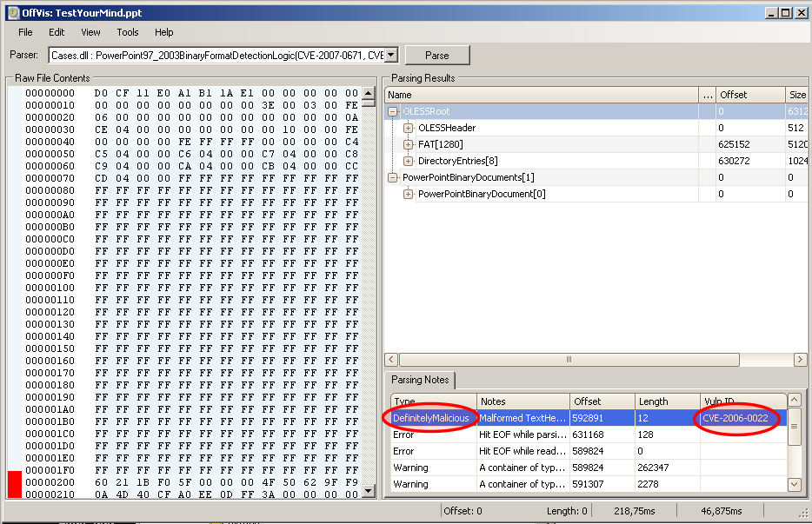Expand the DirectoryEntries[8] node
812x524 pixels.
409,161
